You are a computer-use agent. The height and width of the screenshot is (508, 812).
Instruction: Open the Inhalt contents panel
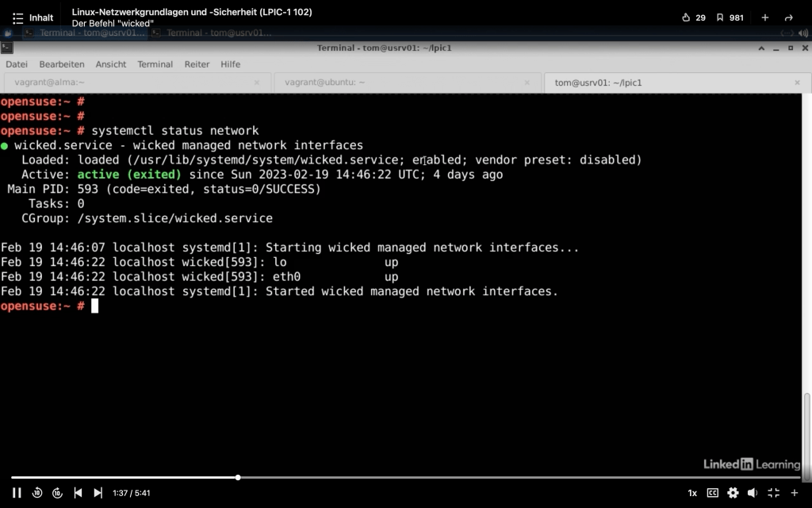click(x=33, y=17)
